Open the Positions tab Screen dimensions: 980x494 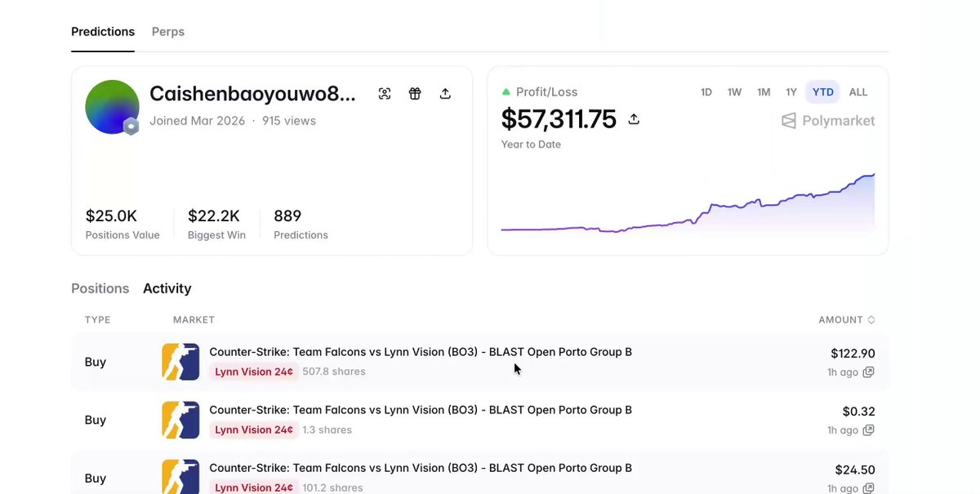(100, 288)
